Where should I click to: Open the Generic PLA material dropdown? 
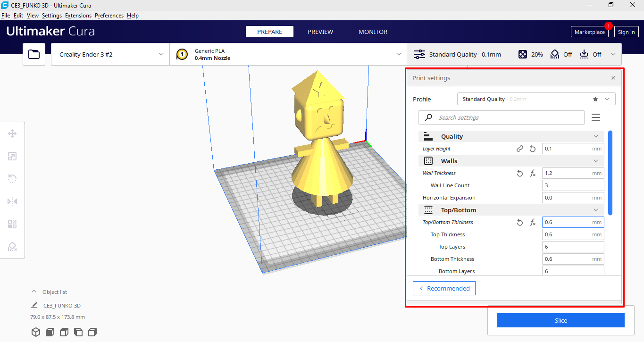point(288,54)
